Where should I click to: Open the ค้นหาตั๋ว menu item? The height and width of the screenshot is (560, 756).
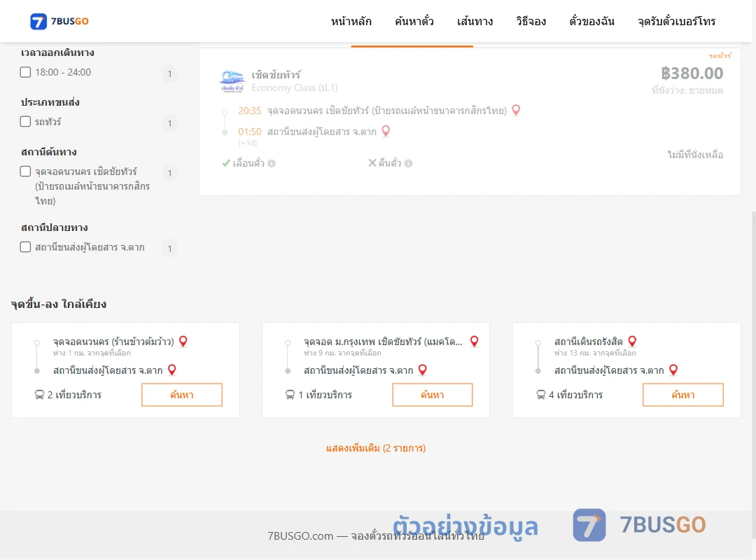[414, 21]
